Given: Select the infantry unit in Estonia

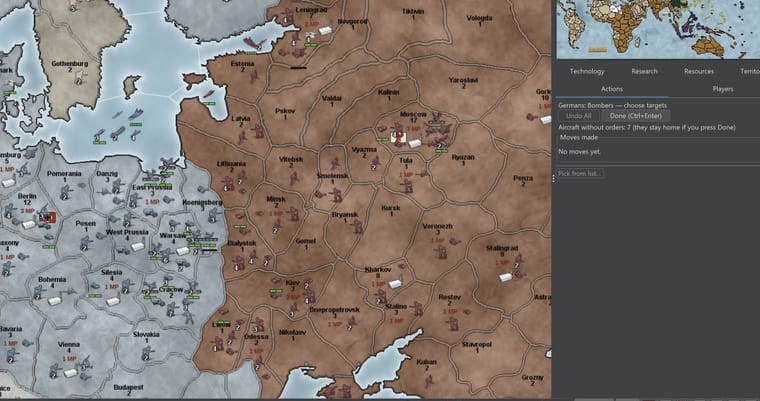Looking at the screenshot, I should pos(253,77).
